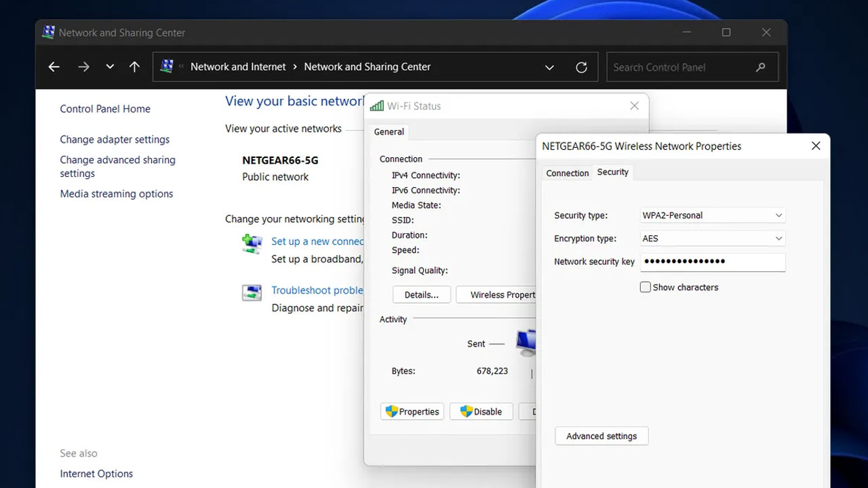Viewport: 868px width, 488px height.
Task: Expand the address bar history dropdown
Action: pos(549,67)
